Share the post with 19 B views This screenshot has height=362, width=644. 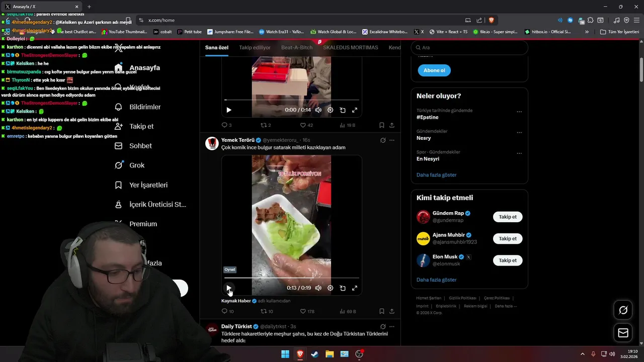tap(392, 125)
